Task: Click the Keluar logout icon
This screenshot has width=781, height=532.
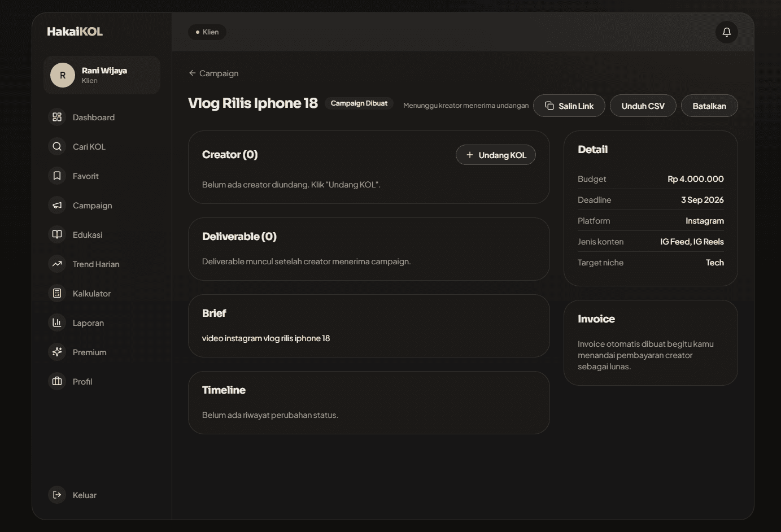Action: coord(57,495)
